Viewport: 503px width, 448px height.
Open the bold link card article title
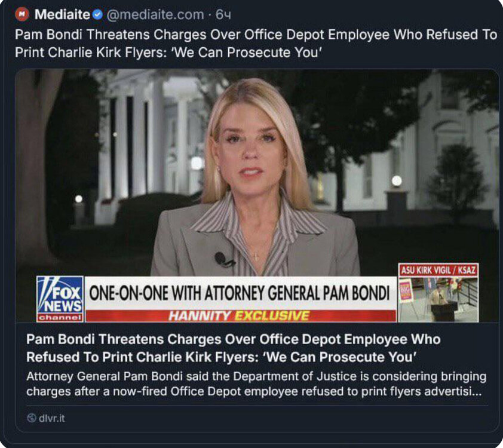(233, 348)
